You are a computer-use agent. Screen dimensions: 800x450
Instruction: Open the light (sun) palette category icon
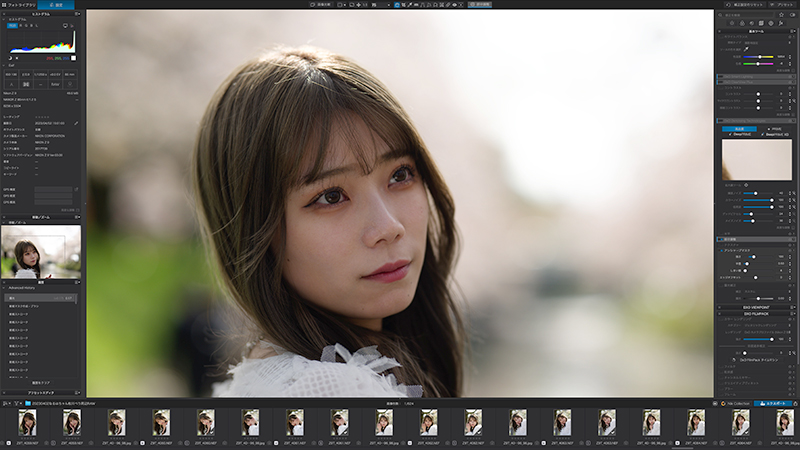[732, 23]
